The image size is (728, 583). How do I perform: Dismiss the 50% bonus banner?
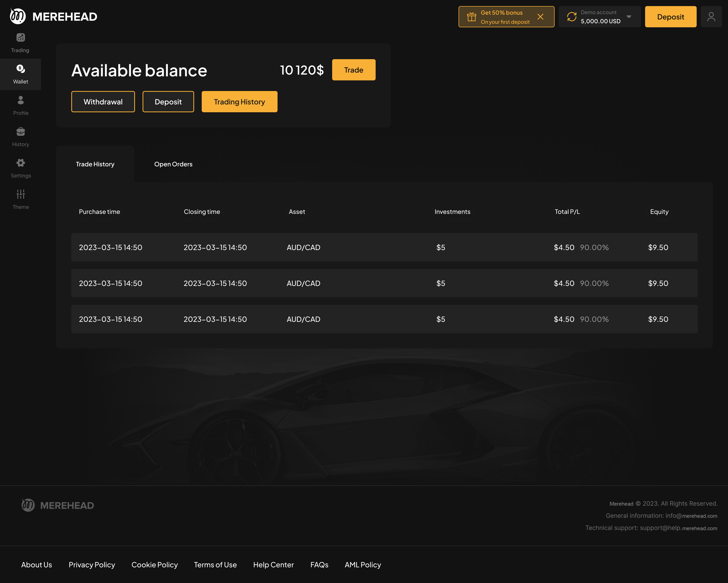[x=540, y=17]
